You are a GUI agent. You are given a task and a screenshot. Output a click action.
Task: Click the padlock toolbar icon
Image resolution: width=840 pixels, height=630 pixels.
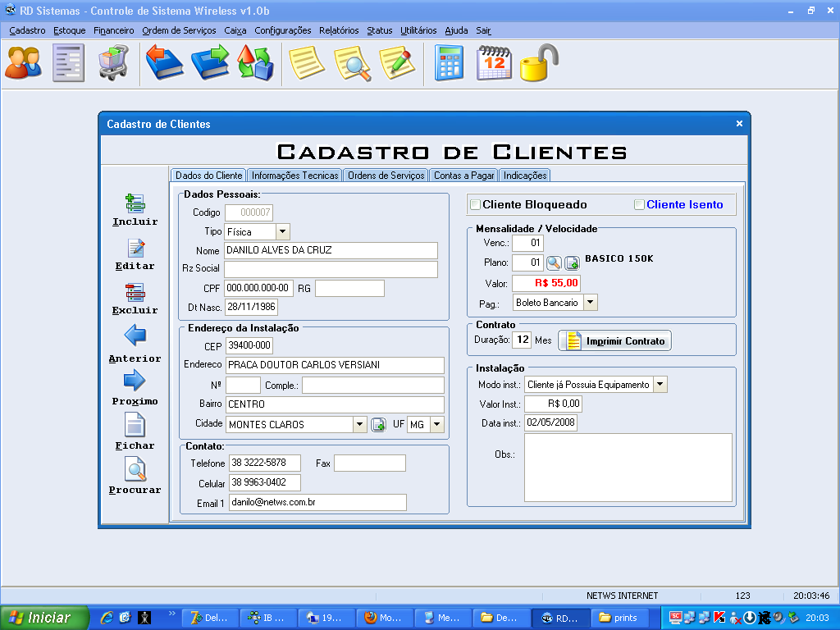tap(539, 63)
